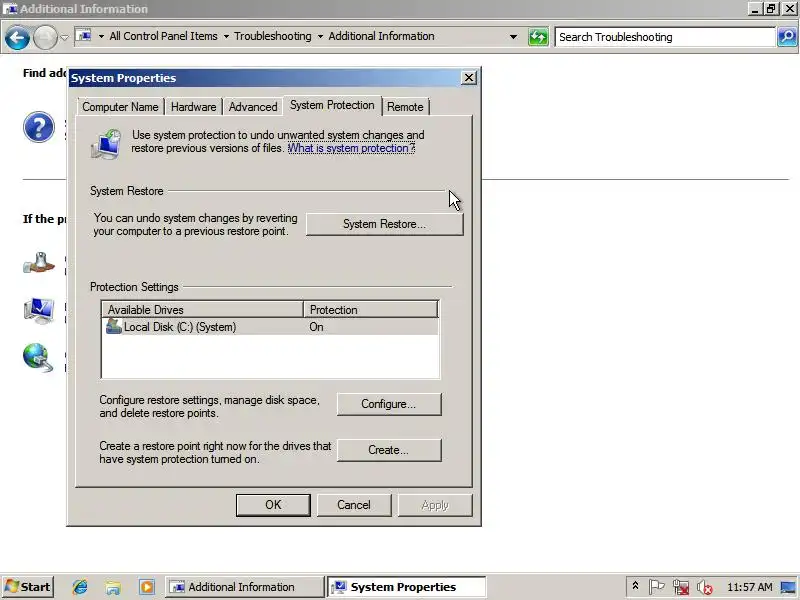This screenshot has width=800, height=600.
Task: Open All Control Panel Items breadcrumb
Action: click(x=163, y=36)
